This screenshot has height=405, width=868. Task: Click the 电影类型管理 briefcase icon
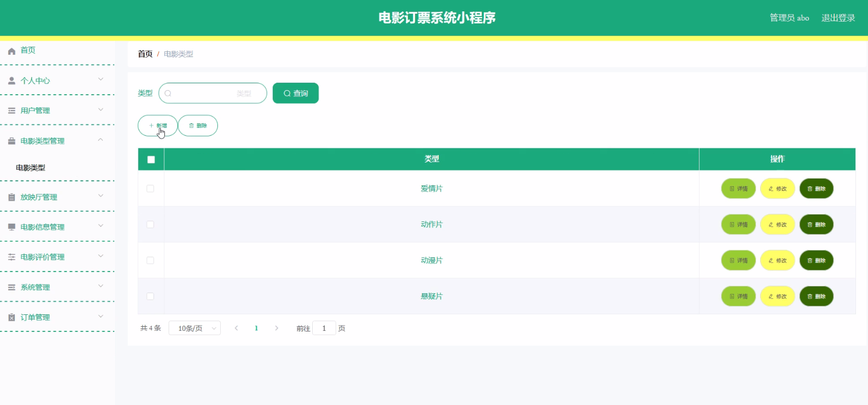(11, 140)
